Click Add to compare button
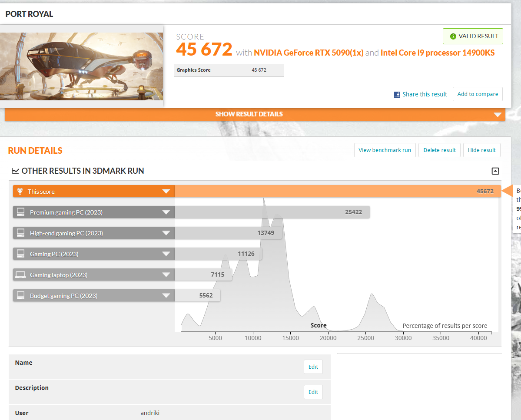The height and width of the screenshot is (420, 521). 478,94
